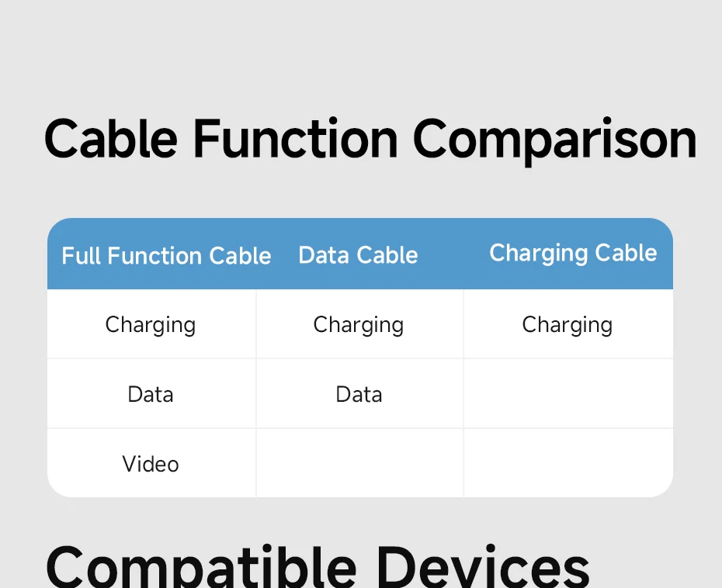
Task: Click the first word "Cable" in the title
Action: (x=111, y=140)
